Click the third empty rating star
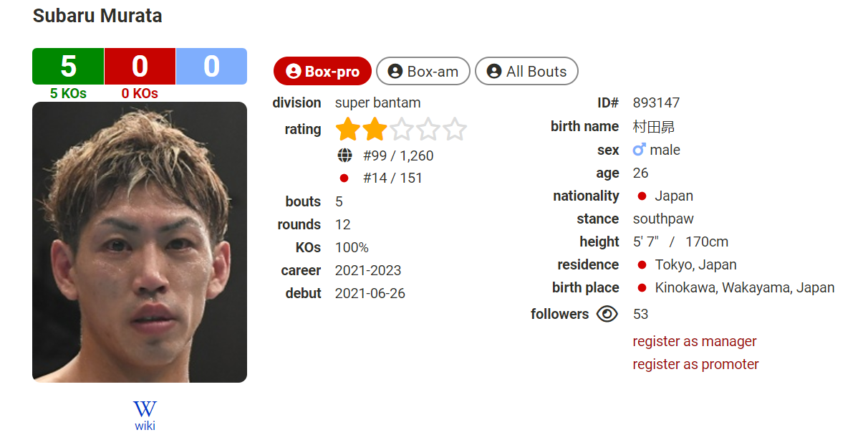868x435 pixels. pyautogui.click(x=402, y=130)
